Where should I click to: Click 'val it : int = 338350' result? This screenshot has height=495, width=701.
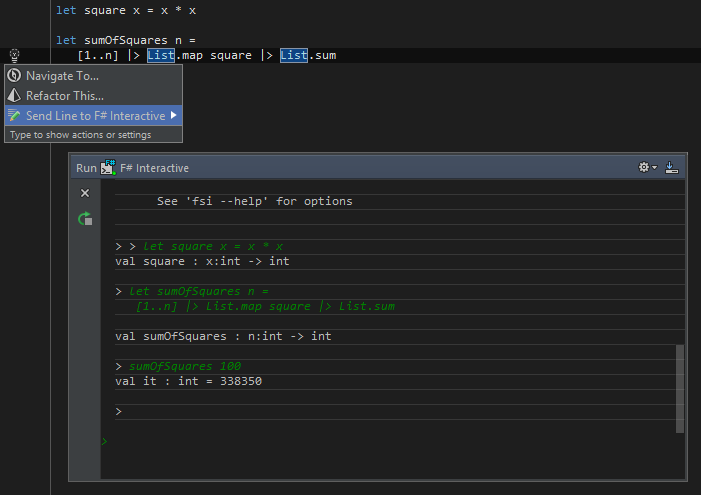click(x=189, y=381)
